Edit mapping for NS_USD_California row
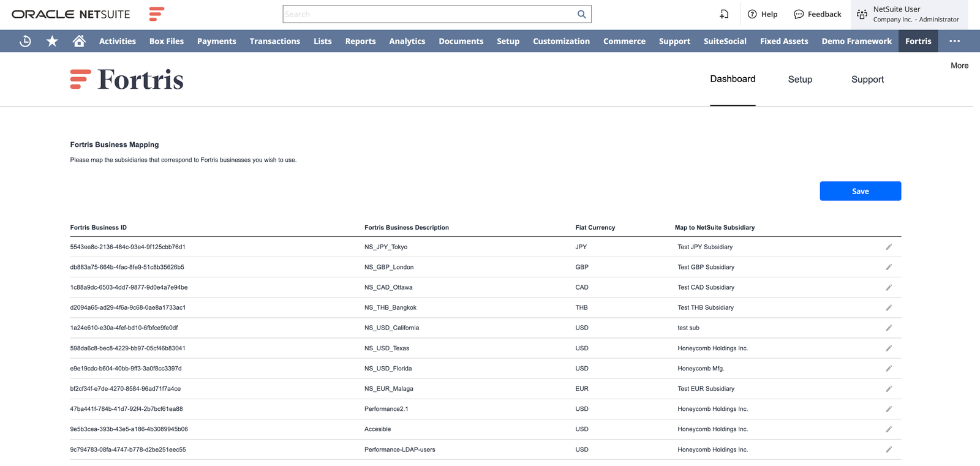 889,328
